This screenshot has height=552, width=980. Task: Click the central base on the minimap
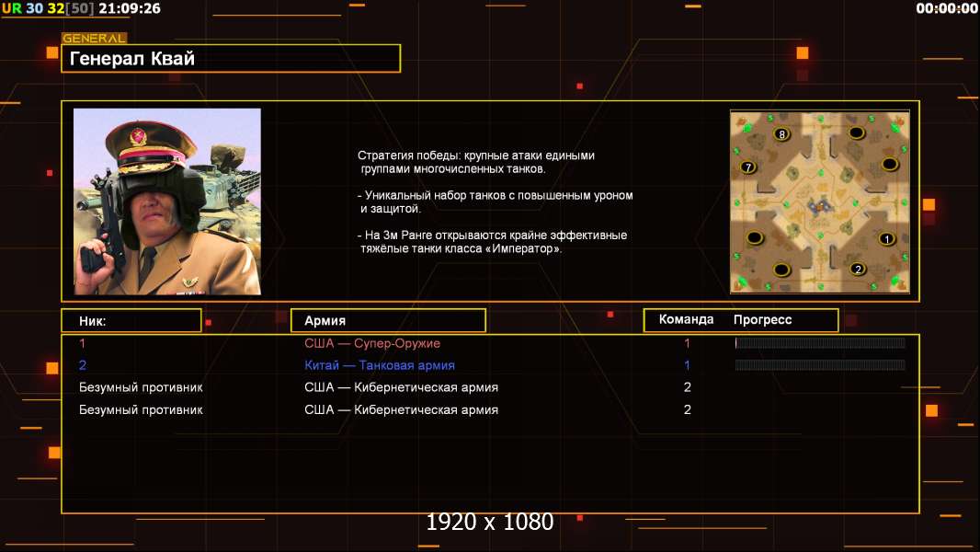(x=819, y=206)
